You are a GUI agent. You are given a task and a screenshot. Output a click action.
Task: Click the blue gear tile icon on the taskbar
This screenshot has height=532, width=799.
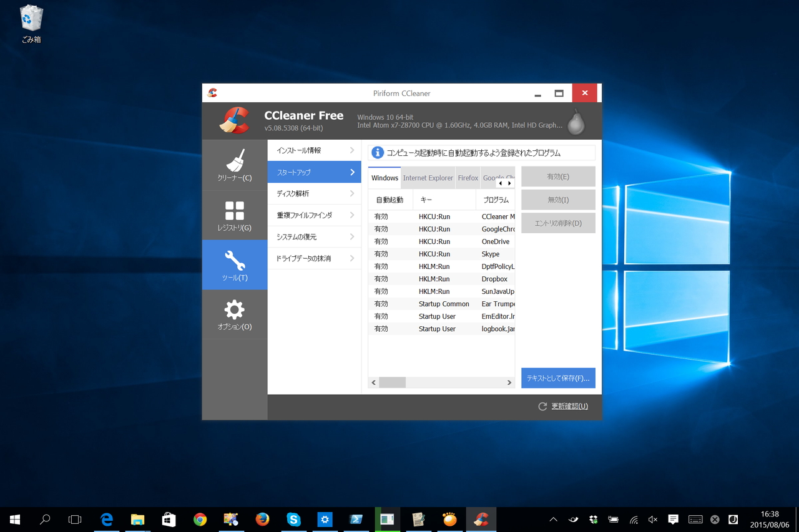tap(325, 520)
